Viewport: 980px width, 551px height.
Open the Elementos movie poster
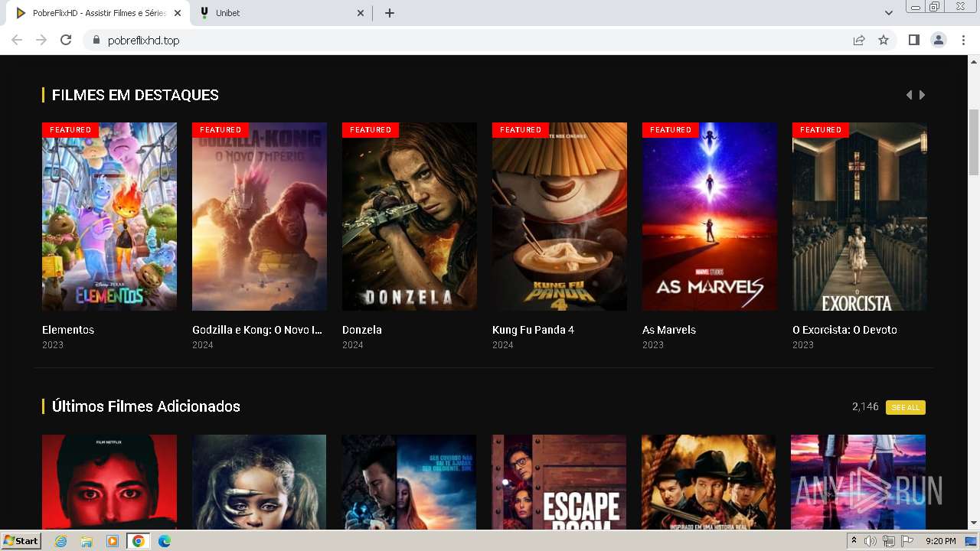coord(109,217)
